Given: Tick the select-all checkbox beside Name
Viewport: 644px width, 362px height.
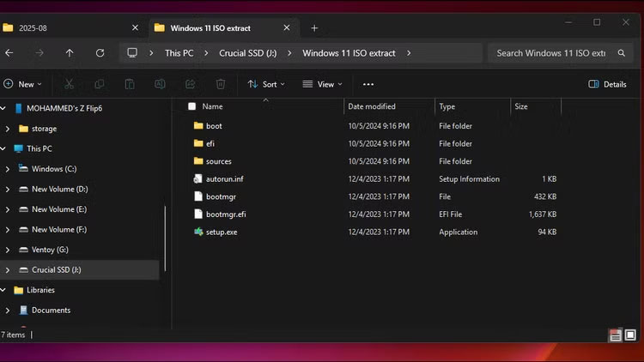Looking at the screenshot, I should (x=191, y=106).
